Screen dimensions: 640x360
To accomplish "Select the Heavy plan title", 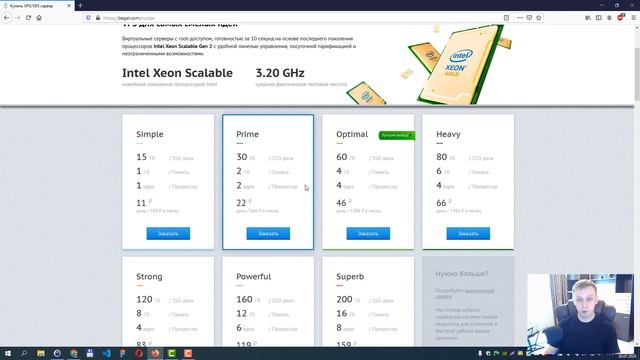I will click(x=448, y=134).
